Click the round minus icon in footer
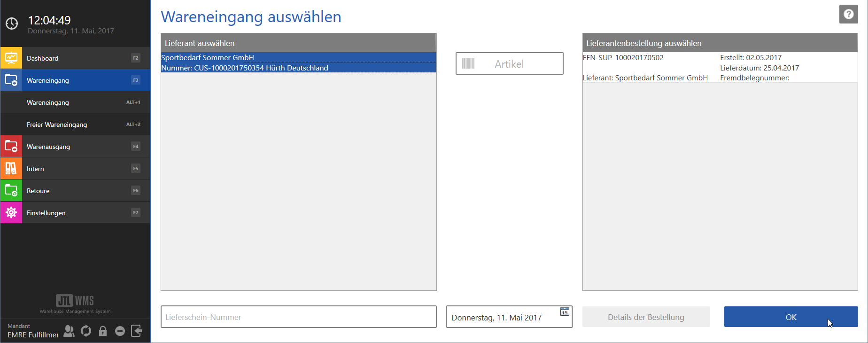Screen dimensions: 868x343 [x=120, y=331]
